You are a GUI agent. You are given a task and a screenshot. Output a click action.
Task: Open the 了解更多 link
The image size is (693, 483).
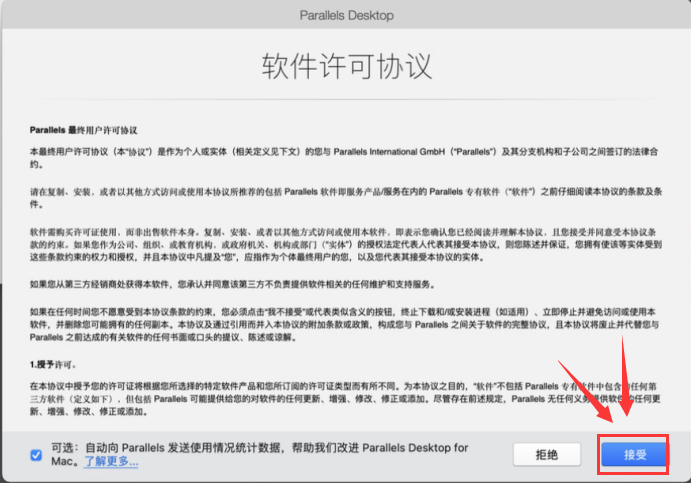tap(111, 462)
